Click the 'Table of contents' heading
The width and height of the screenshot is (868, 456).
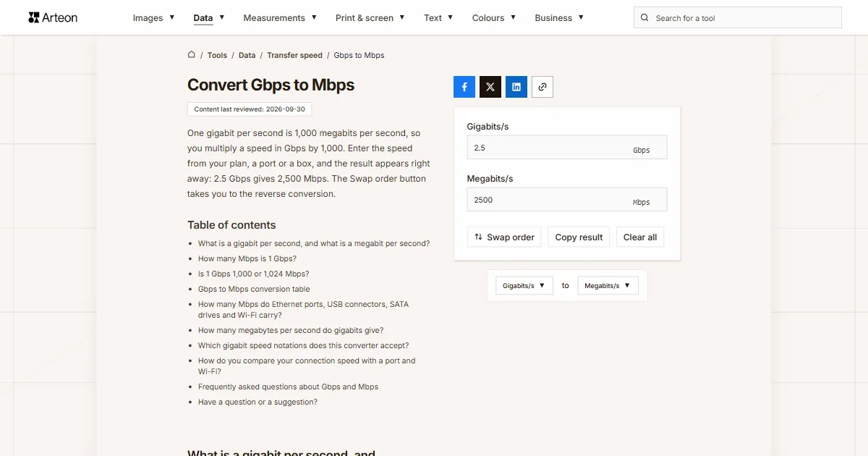coord(231,224)
